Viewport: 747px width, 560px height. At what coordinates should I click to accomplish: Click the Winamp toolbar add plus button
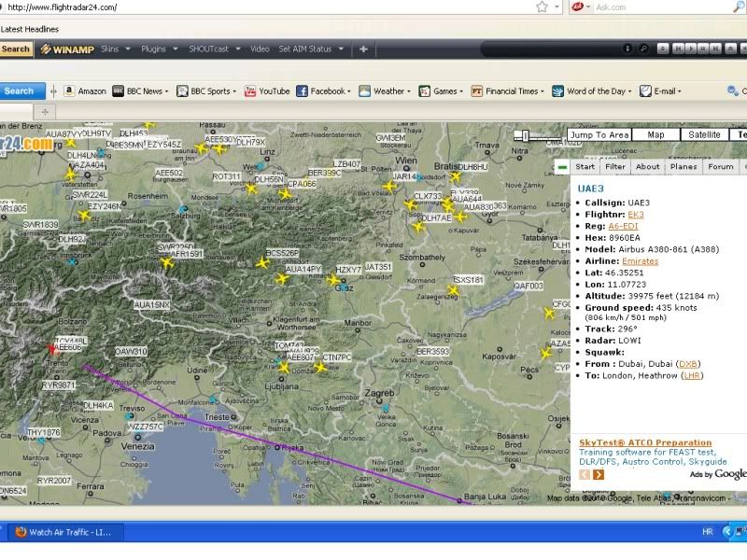point(363,49)
